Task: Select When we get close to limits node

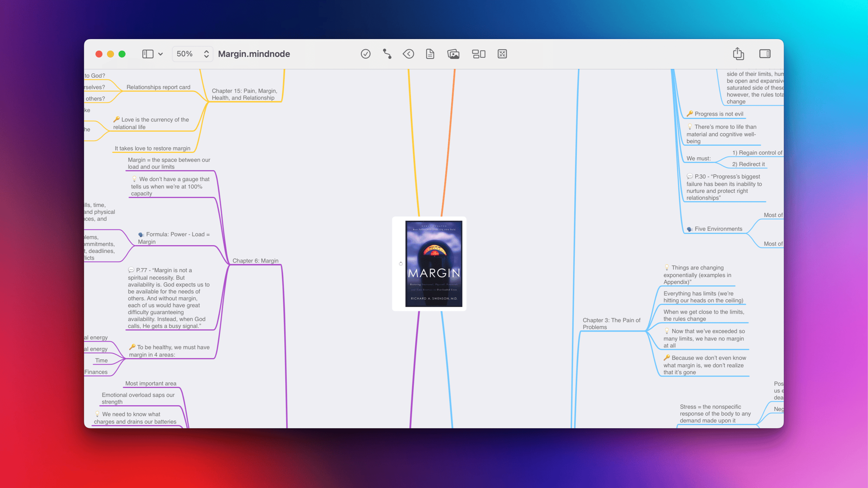Action: tap(704, 315)
